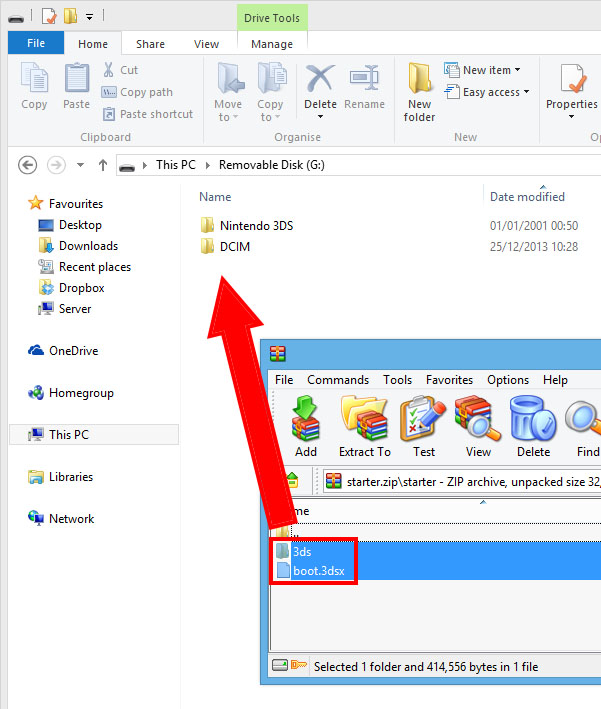
Task: Open the Easy access dropdown
Action: point(497,92)
